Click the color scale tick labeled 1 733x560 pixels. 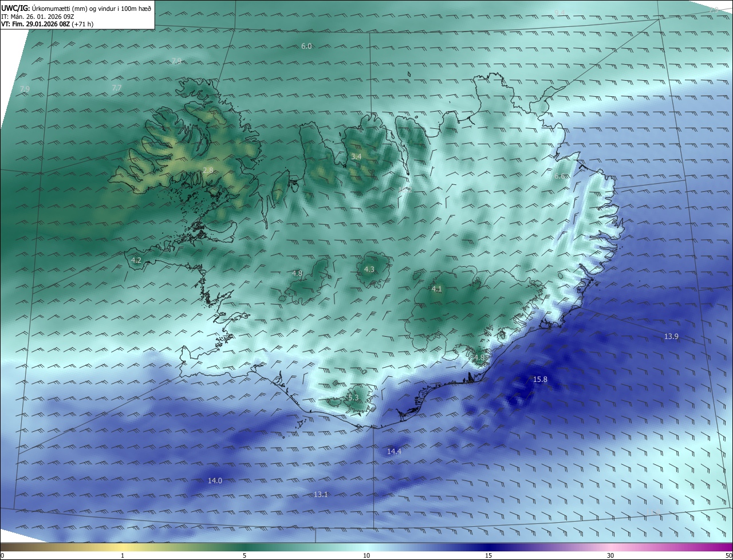pyautogui.click(x=123, y=555)
